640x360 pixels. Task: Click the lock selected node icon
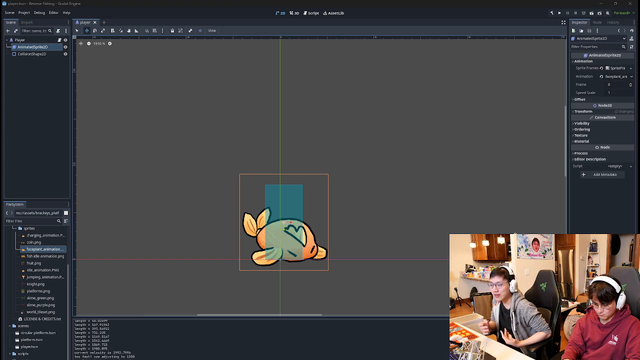[172, 31]
